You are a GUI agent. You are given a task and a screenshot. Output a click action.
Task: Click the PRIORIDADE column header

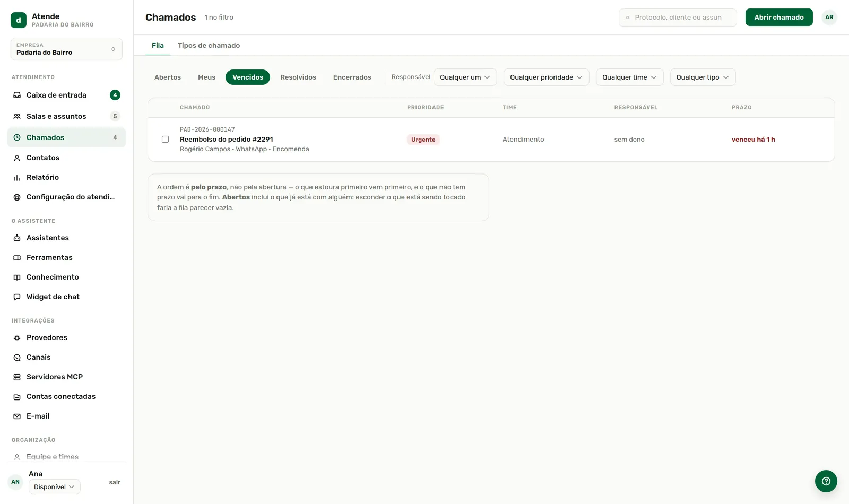(x=425, y=107)
